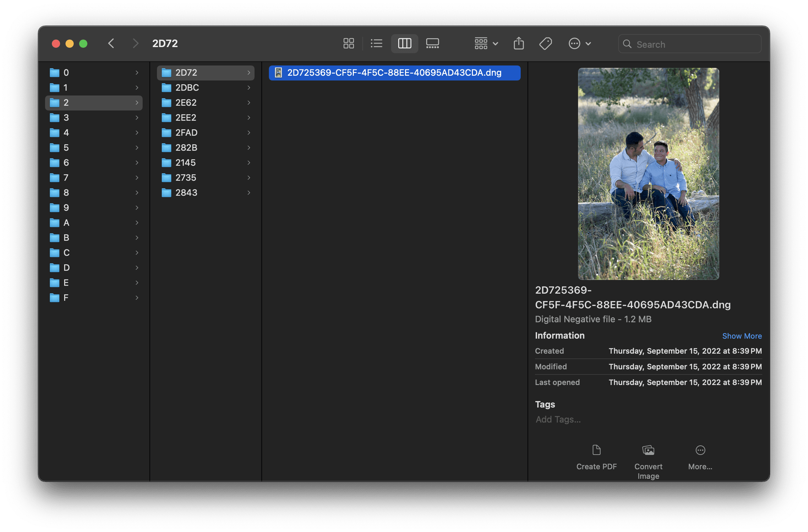Image resolution: width=808 pixels, height=532 pixels.
Task: Select the 2D725369 dng file
Action: tap(394, 73)
